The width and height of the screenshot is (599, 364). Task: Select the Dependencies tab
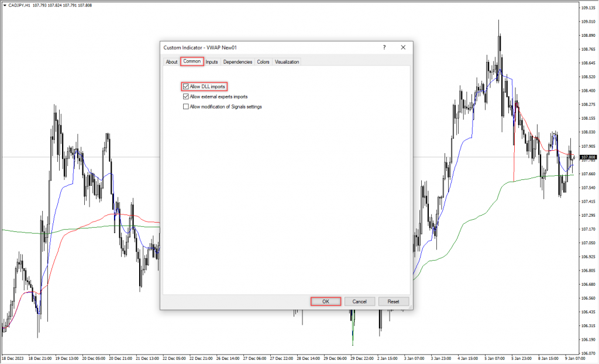tap(237, 62)
